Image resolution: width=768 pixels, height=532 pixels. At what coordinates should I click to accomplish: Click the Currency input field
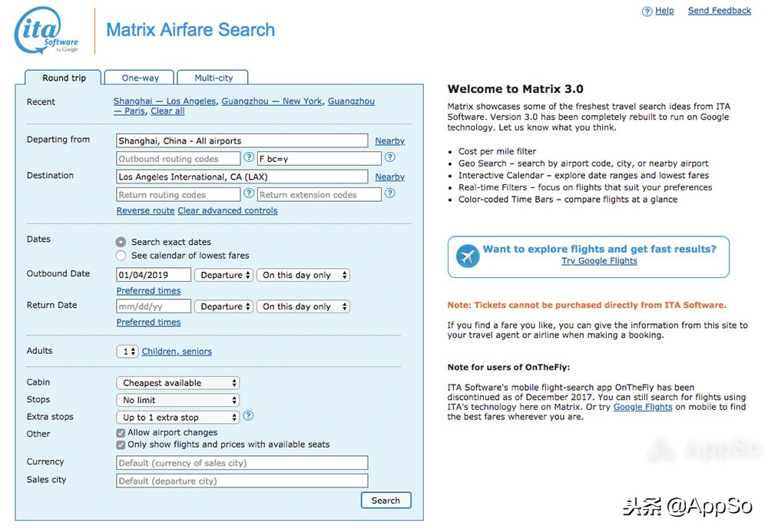tap(242, 463)
